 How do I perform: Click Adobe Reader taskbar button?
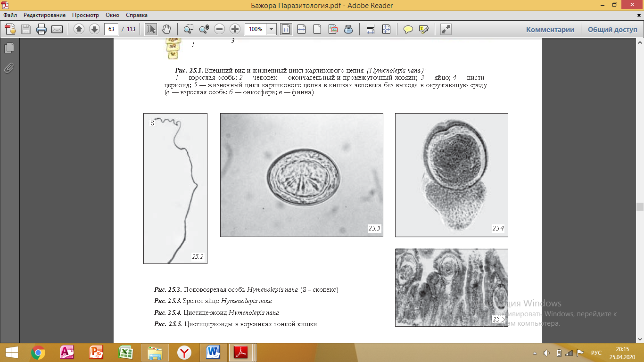pos(242,352)
